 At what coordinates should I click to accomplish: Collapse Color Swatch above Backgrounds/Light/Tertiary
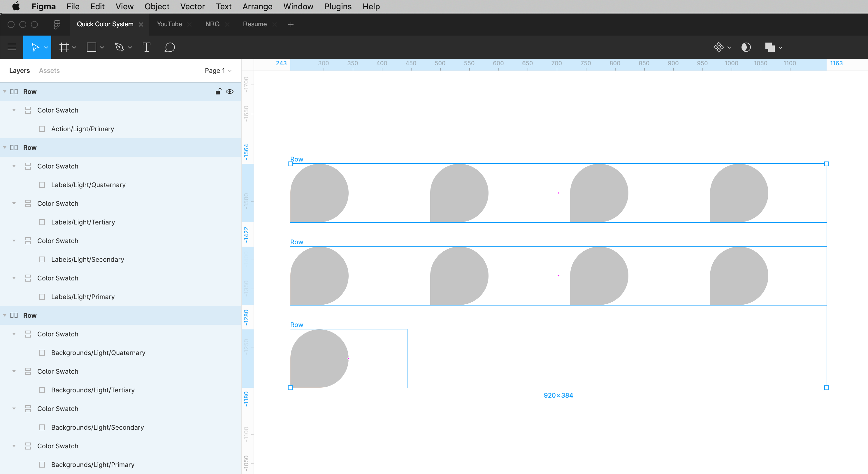coord(14,371)
